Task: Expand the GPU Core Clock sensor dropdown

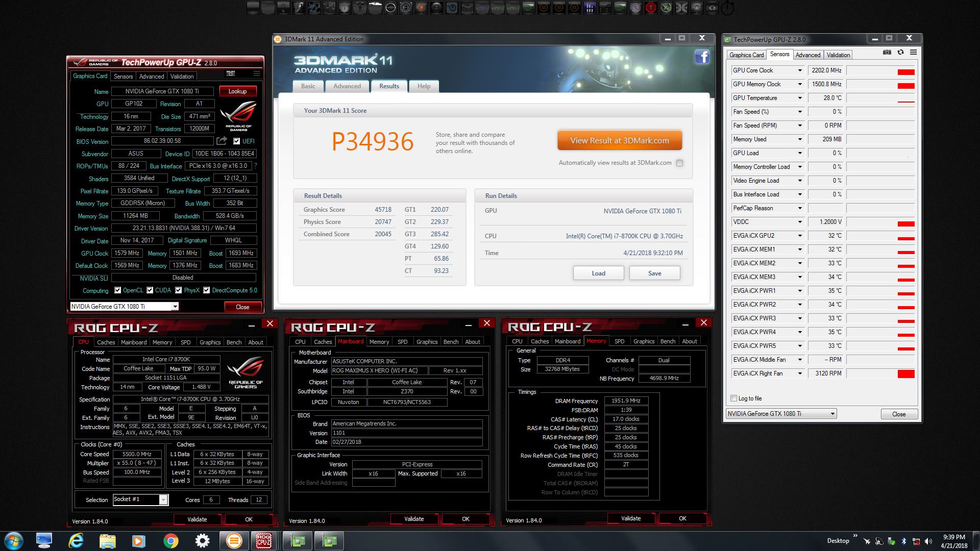Action: [800, 70]
